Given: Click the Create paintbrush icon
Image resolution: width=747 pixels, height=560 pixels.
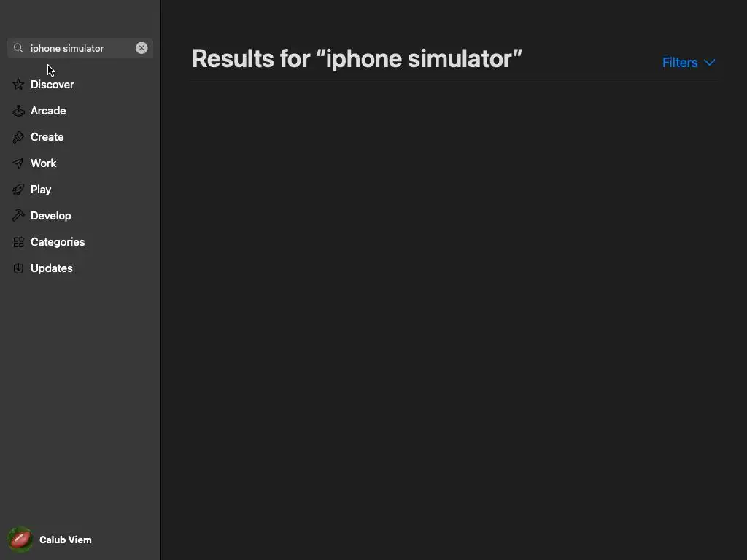Looking at the screenshot, I should pyautogui.click(x=18, y=137).
